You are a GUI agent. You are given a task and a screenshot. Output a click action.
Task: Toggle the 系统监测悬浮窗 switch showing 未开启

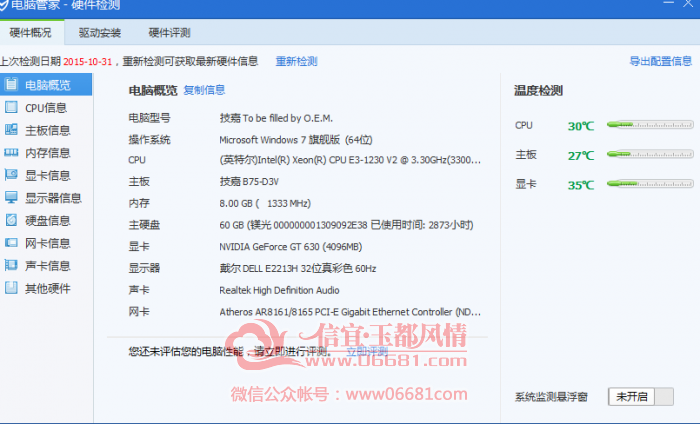point(641,396)
